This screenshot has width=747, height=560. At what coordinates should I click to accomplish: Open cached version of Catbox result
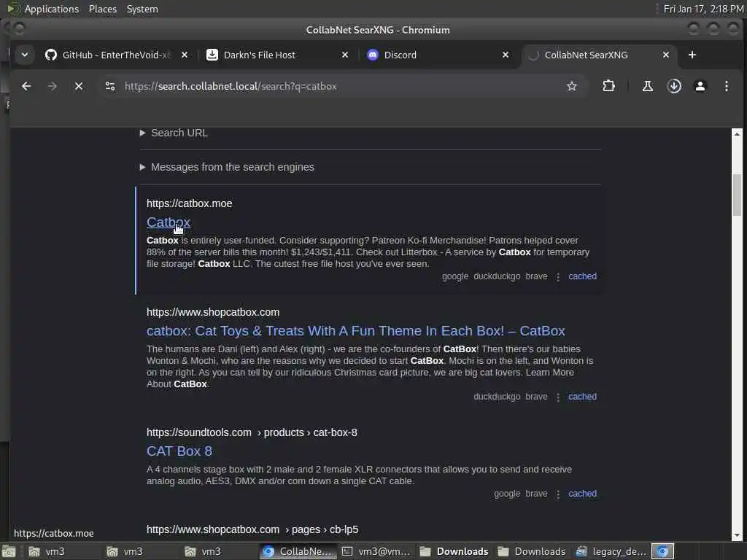(582, 276)
